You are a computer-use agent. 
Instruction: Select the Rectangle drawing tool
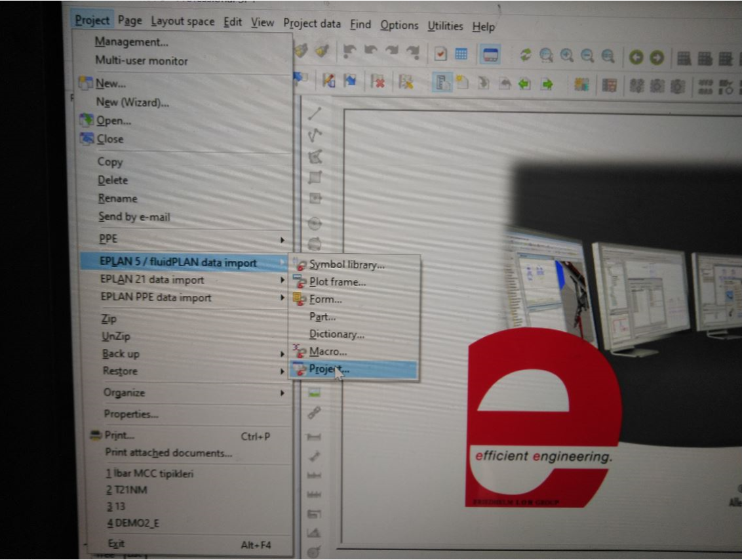coord(315,178)
